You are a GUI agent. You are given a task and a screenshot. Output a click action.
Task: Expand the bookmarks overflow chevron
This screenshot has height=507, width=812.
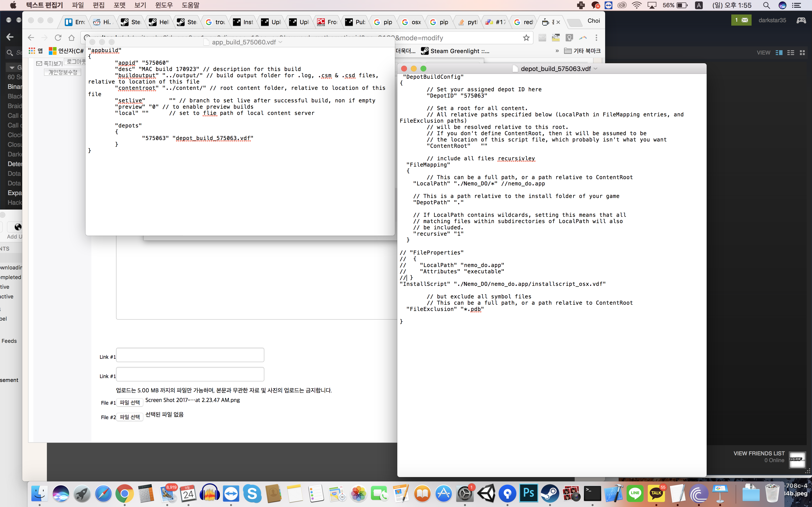coord(557,51)
